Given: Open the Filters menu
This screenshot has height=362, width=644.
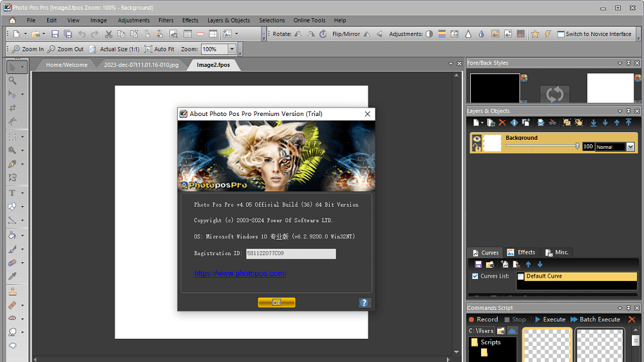Looking at the screenshot, I should [166, 21].
